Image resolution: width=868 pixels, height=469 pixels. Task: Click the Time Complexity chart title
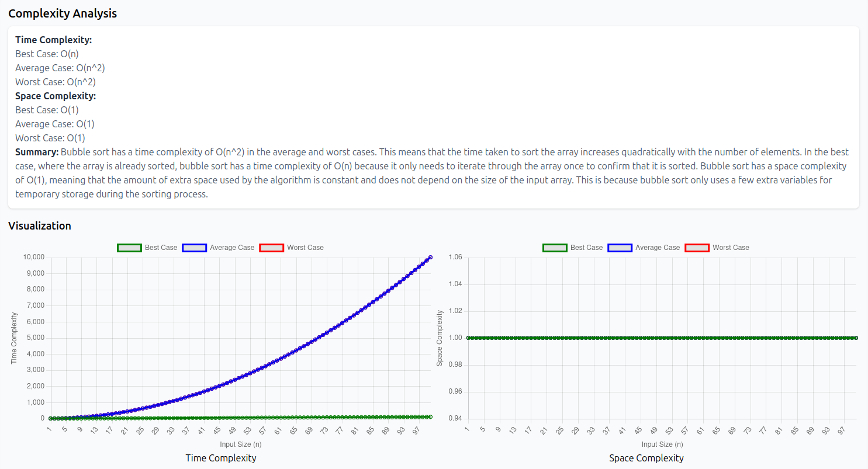coord(221,458)
